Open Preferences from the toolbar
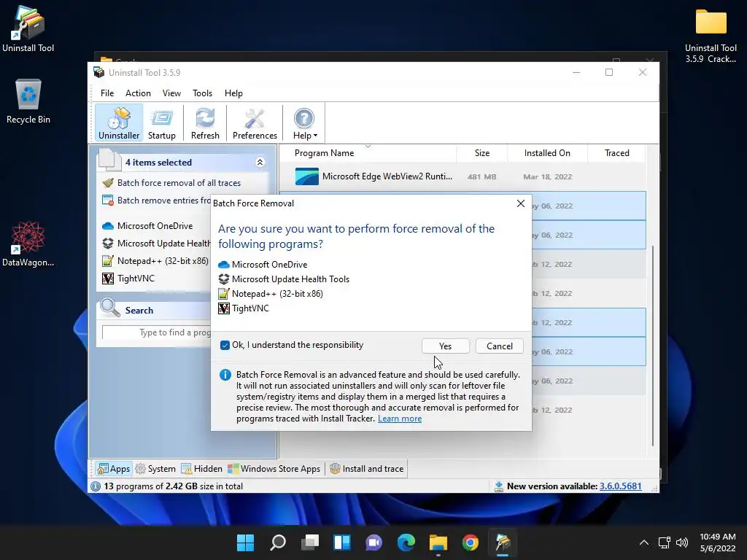Image resolution: width=747 pixels, height=560 pixels. pos(255,122)
